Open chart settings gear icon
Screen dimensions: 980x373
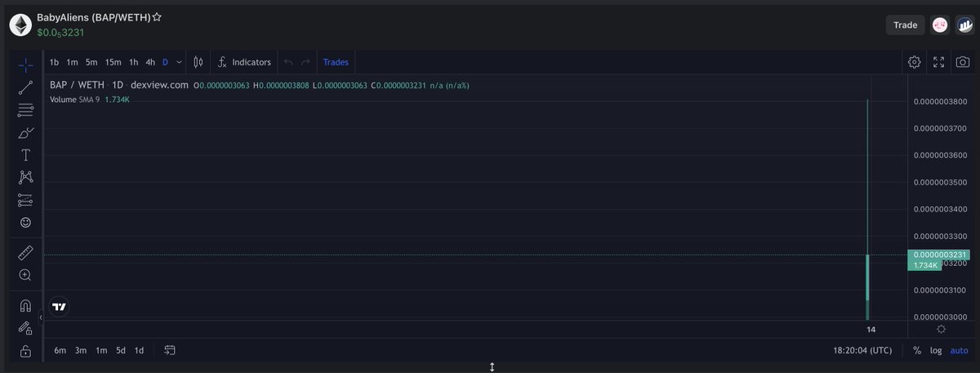[915, 62]
